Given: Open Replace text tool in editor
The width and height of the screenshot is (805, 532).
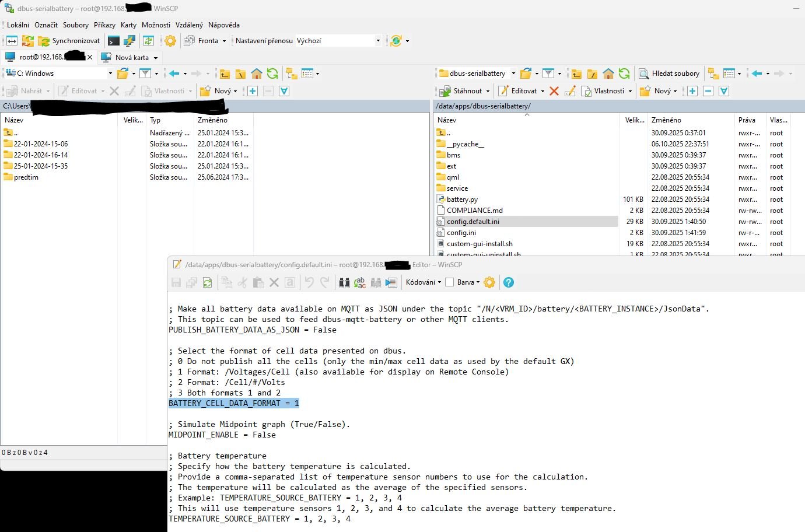Looking at the screenshot, I should pyautogui.click(x=360, y=282).
